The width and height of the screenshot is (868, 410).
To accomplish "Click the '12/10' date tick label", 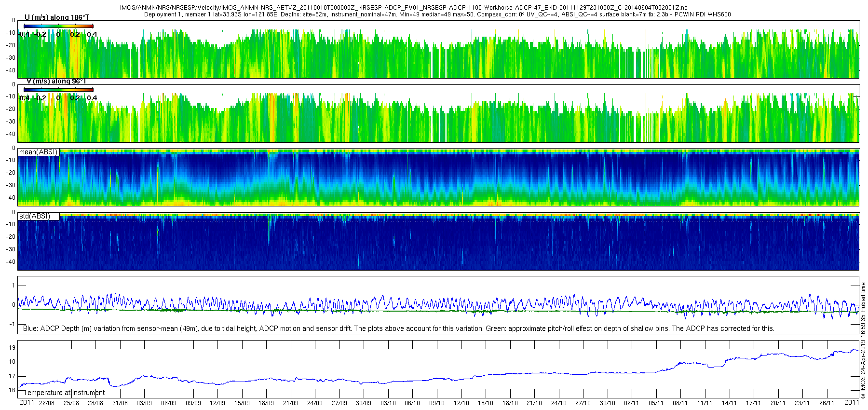I will point(461,403).
